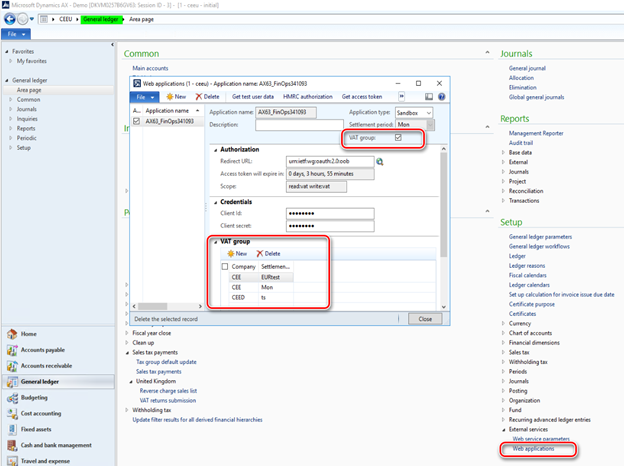This screenshot has height=466, width=624.
Task: Collapse the External services group
Action: pos(503,430)
